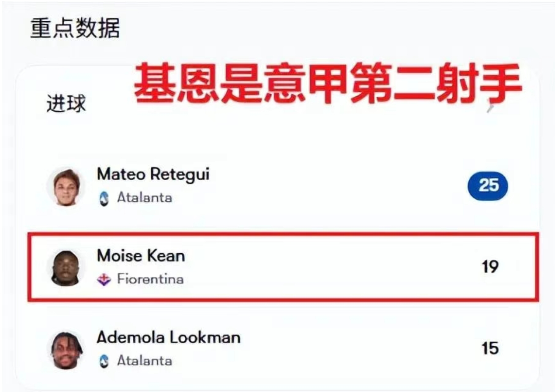Open Moise Kean player name
The width and height of the screenshot is (555, 392).
(x=141, y=255)
